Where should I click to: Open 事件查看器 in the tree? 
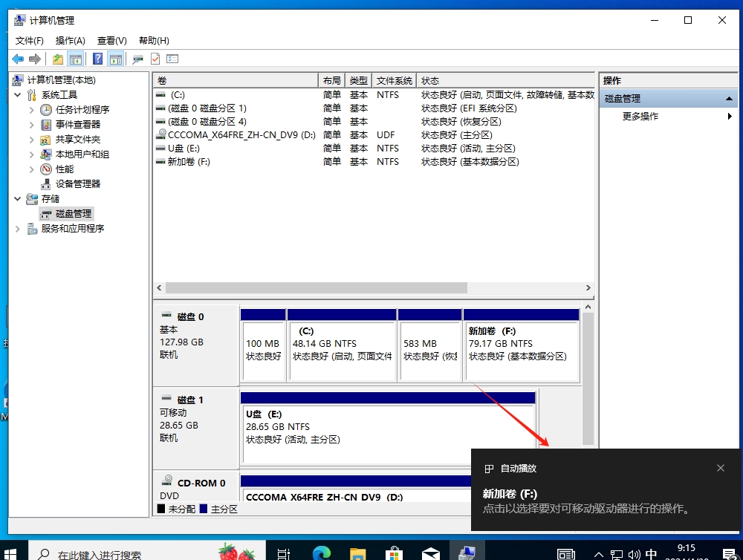[x=78, y=125]
